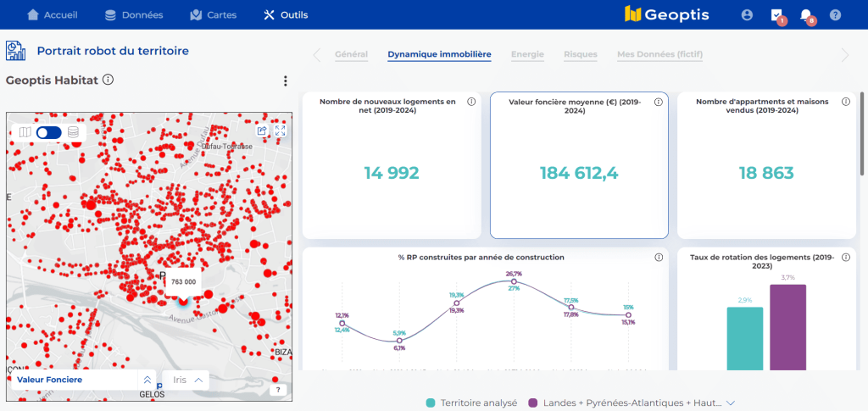
Task: Expand the Valeur Fonciere layer panel
Action: (147, 380)
